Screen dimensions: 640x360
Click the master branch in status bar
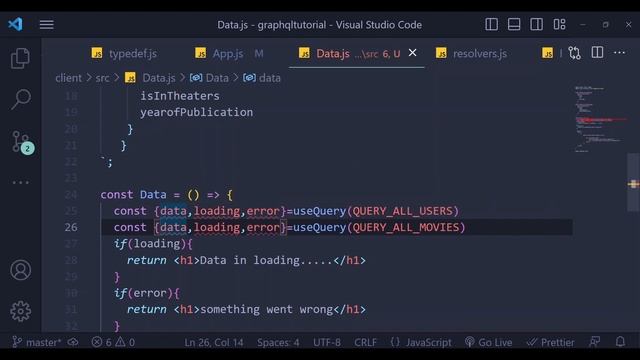[x=37, y=342]
